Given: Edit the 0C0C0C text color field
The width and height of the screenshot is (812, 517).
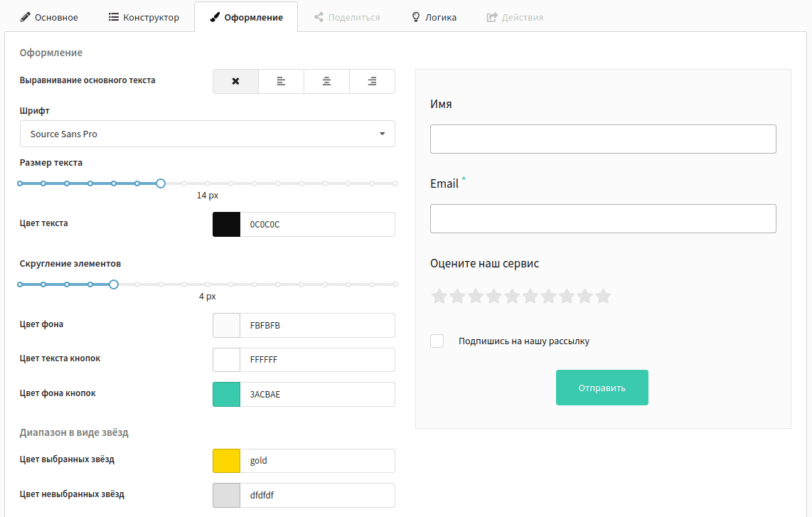Looking at the screenshot, I should pos(317,224).
